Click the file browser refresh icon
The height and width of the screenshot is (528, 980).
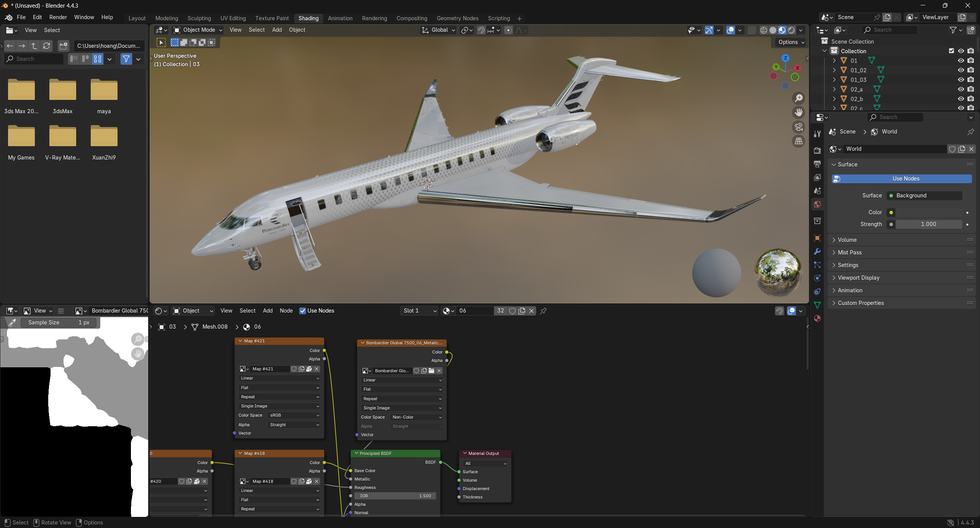pyautogui.click(x=47, y=46)
